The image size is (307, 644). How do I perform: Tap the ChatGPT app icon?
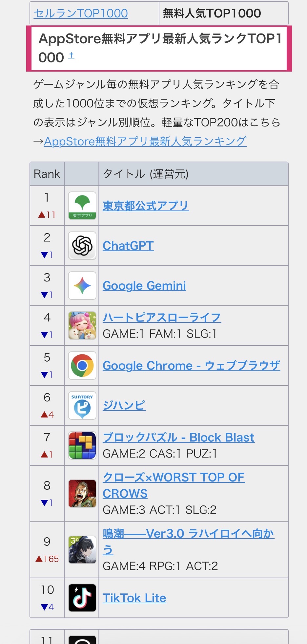[82, 246]
